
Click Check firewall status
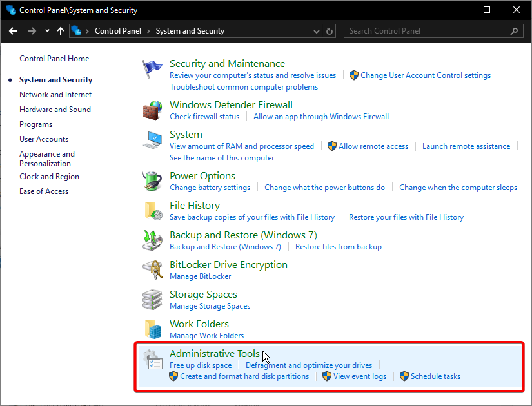click(x=204, y=117)
